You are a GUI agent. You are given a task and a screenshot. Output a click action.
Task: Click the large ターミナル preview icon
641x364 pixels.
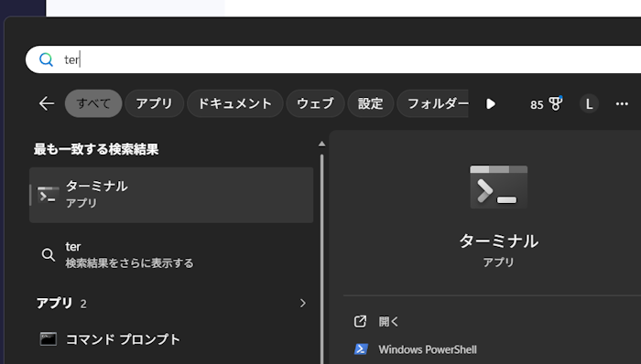498,187
